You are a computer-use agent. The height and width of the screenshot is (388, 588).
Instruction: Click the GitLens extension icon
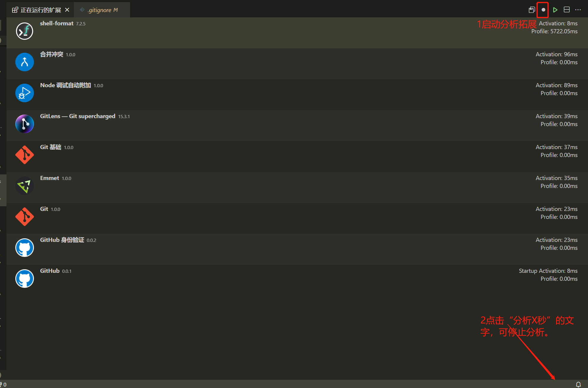coord(24,124)
